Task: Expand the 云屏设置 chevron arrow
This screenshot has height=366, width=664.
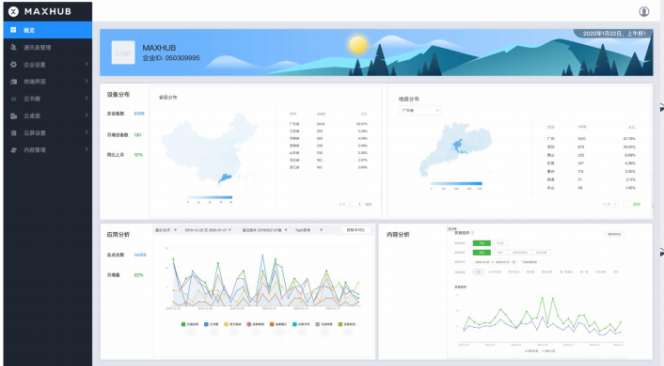Action: tap(86, 132)
